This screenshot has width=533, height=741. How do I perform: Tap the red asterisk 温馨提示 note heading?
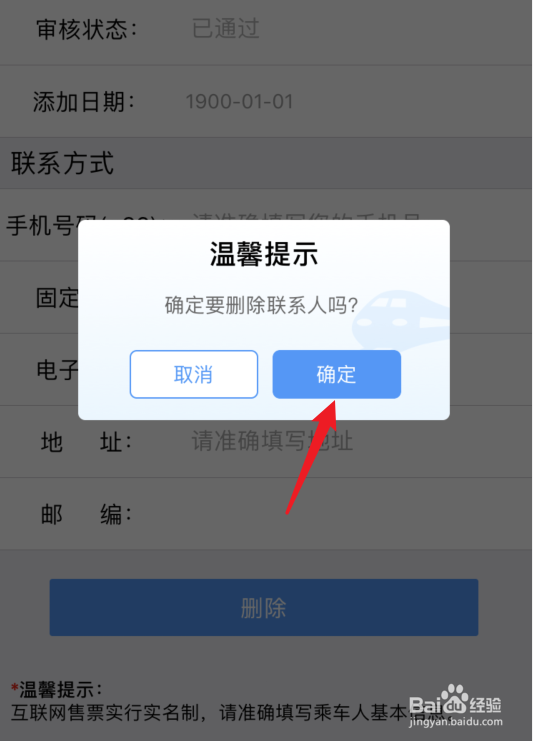pyautogui.click(x=57, y=689)
